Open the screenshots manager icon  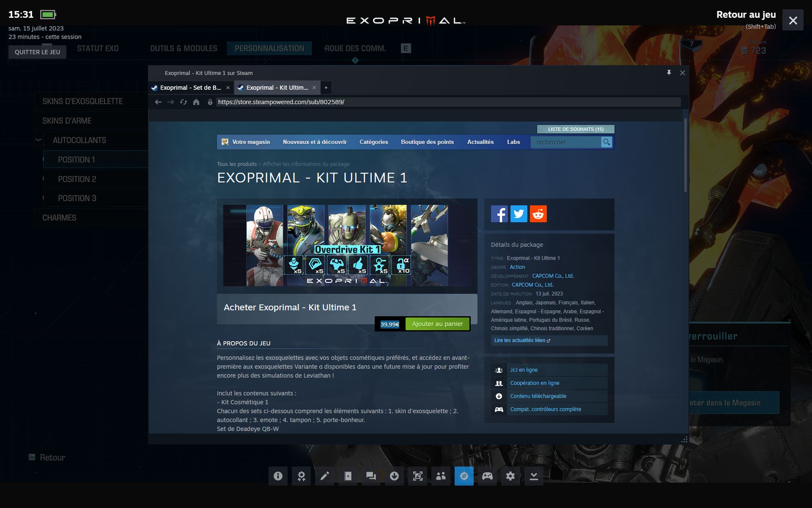(417, 476)
